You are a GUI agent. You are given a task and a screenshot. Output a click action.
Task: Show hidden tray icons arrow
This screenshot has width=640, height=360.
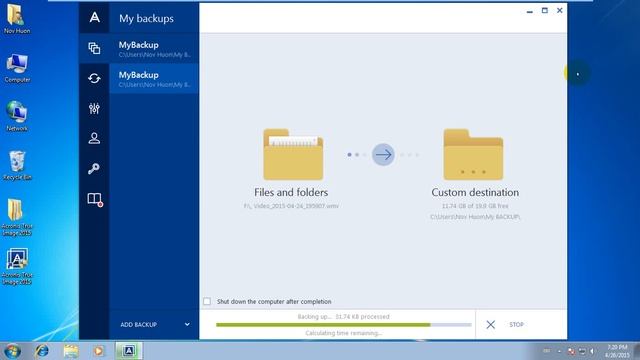click(559, 351)
